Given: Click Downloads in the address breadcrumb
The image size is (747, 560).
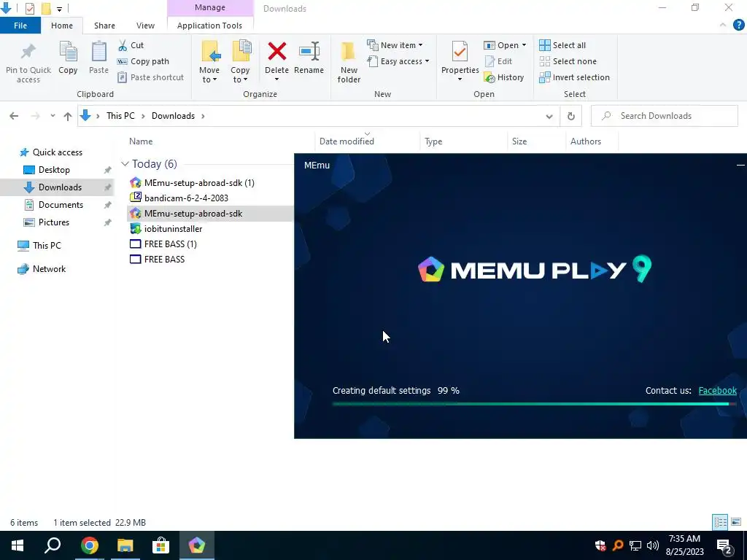Looking at the screenshot, I should 173,116.
